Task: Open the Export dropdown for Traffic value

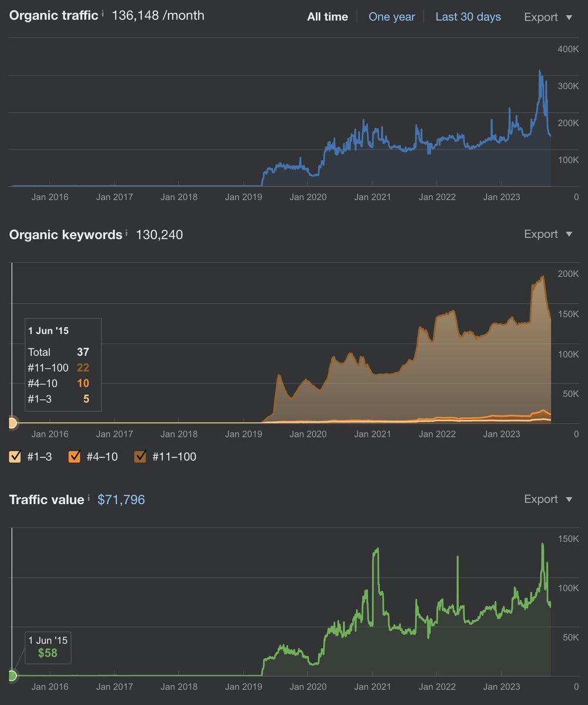Action: (541, 499)
